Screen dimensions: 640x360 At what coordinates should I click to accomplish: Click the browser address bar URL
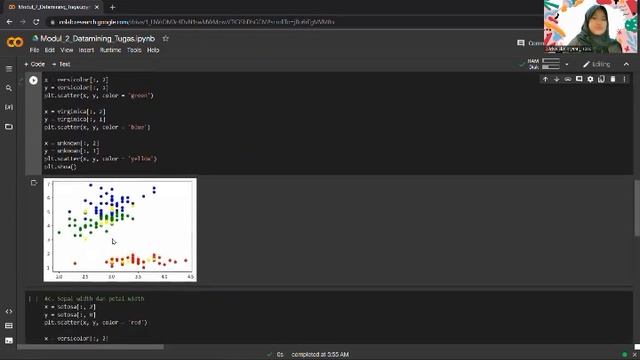click(x=196, y=22)
